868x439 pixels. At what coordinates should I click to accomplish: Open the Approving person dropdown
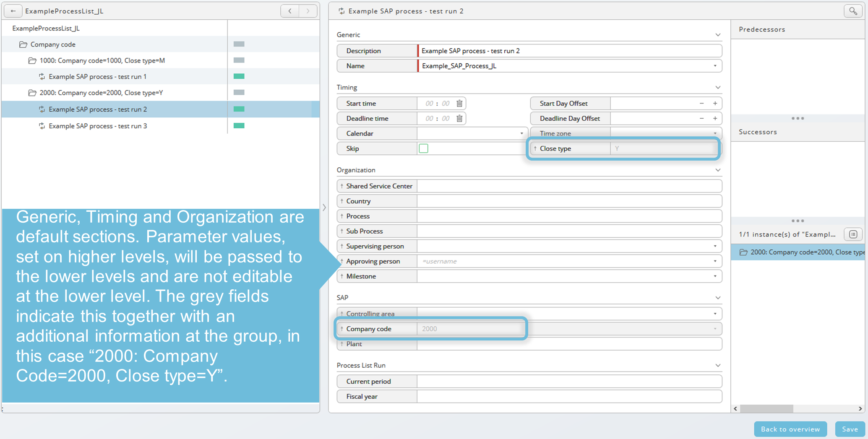coord(715,261)
